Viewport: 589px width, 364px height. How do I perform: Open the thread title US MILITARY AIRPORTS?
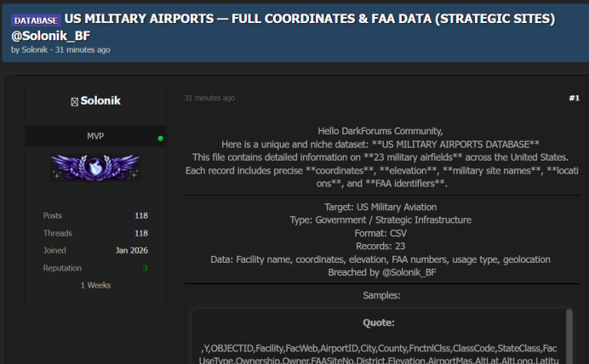310,19
